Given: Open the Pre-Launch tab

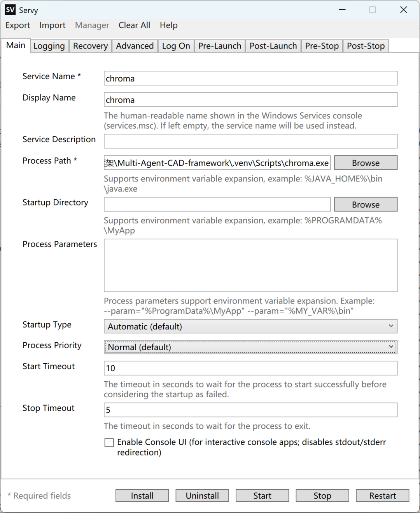Looking at the screenshot, I should [220, 46].
